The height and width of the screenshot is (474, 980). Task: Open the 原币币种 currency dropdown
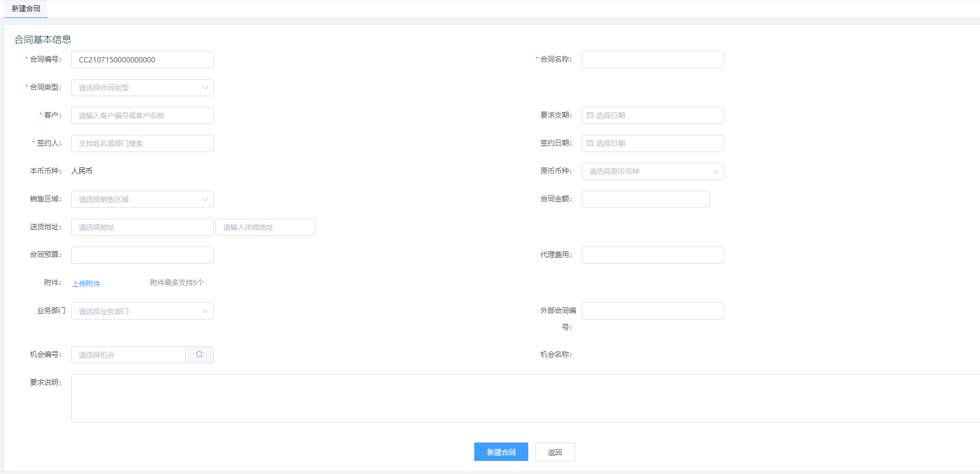(652, 172)
